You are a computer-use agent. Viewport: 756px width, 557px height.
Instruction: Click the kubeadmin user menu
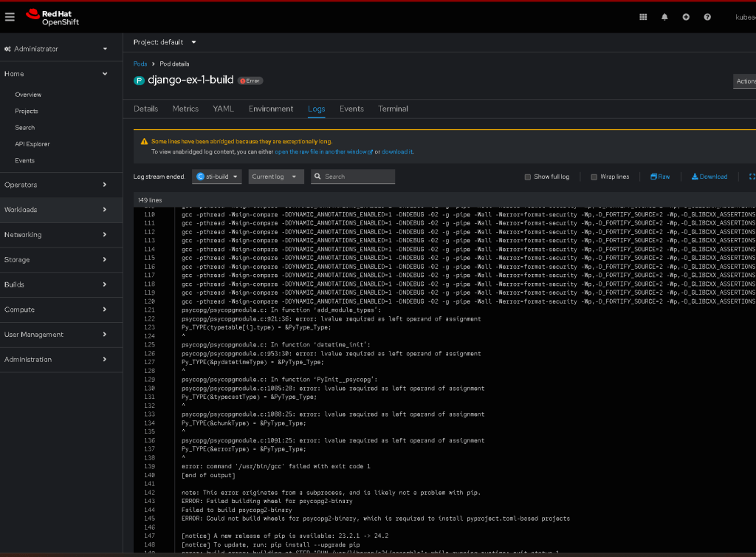746,18
